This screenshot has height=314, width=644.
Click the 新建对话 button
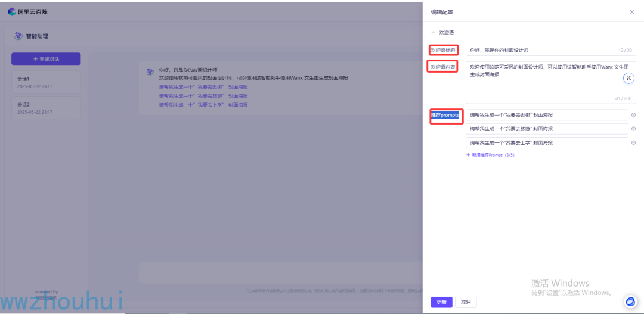(x=46, y=59)
